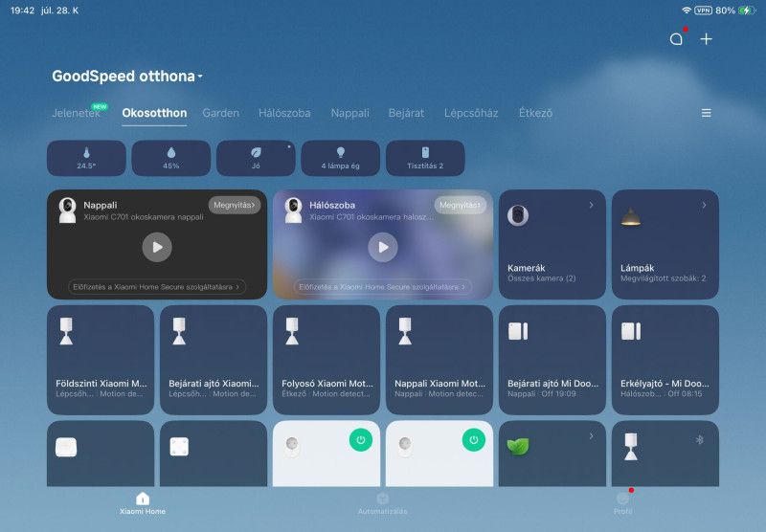This screenshot has width=766, height=532.
Task: Switch to the Hálószoba room tab
Action: (284, 113)
